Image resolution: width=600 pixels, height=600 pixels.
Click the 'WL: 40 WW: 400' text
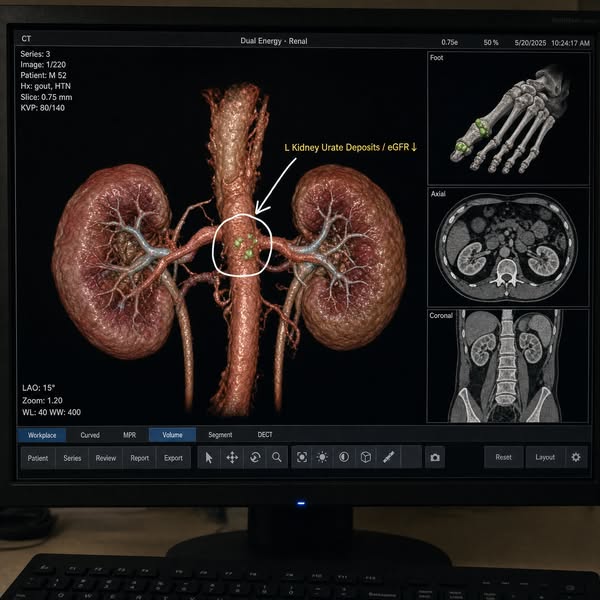[x=51, y=412]
